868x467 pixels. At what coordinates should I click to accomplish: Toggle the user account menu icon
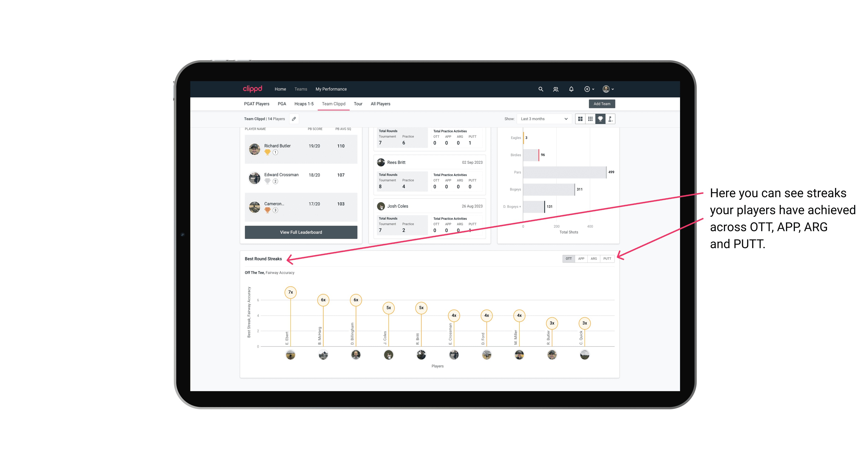608,89
